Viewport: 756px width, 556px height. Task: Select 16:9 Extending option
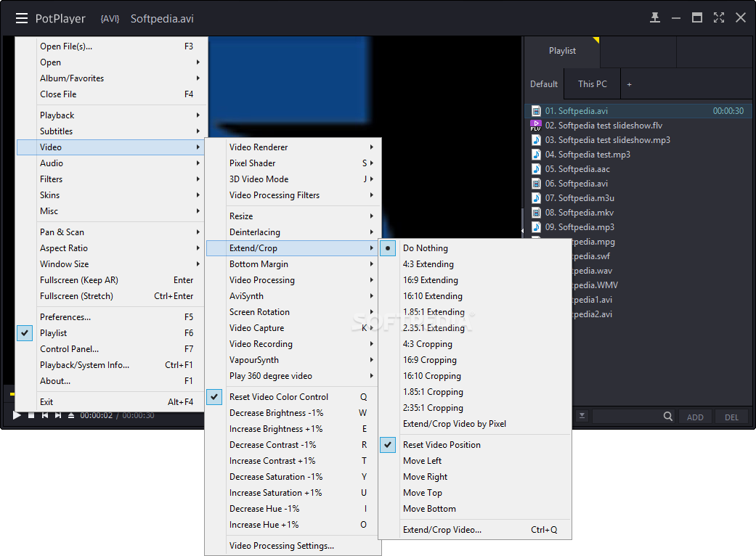pyautogui.click(x=475, y=280)
